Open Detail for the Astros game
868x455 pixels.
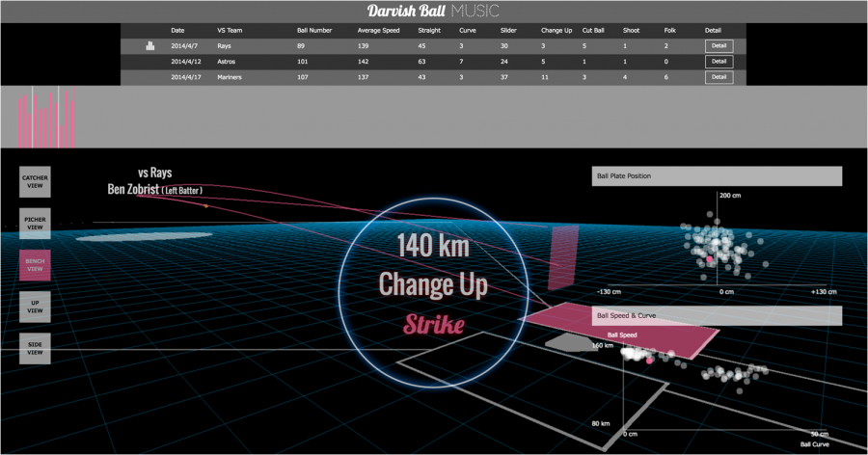[x=719, y=62]
